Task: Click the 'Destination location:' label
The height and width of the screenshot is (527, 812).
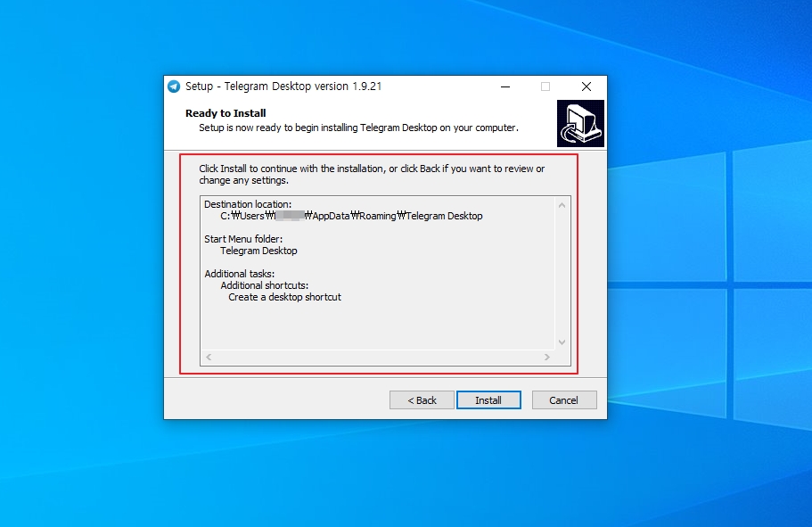Action: [248, 204]
